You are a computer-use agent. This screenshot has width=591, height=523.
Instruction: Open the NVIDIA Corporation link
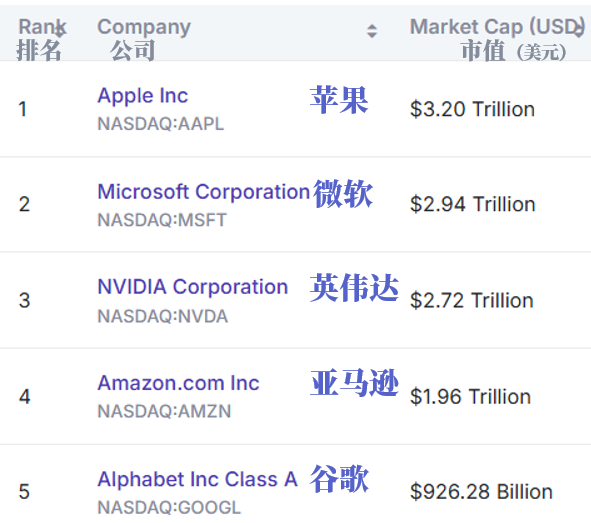(x=193, y=287)
